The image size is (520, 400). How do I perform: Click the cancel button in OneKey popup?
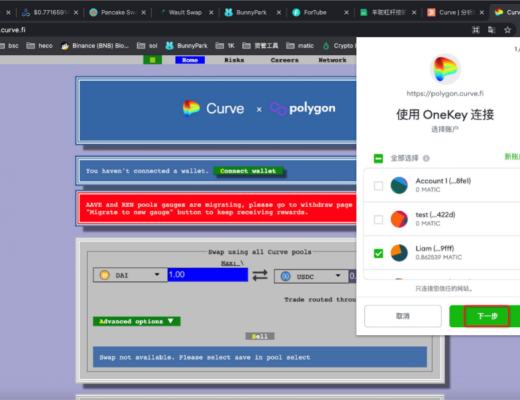coord(403,316)
